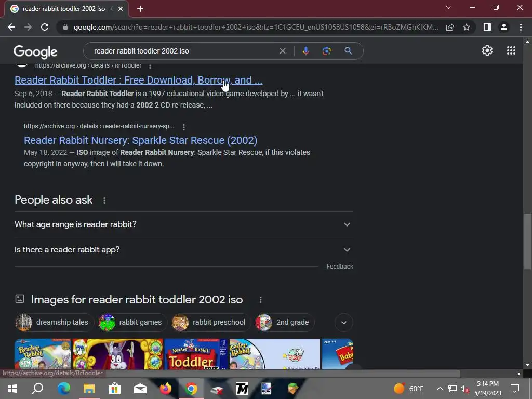Open Reader Rabbit Nursery Sparkle Star Rescue link
This screenshot has width=532, height=399.
pyautogui.click(x=140, y=140)
